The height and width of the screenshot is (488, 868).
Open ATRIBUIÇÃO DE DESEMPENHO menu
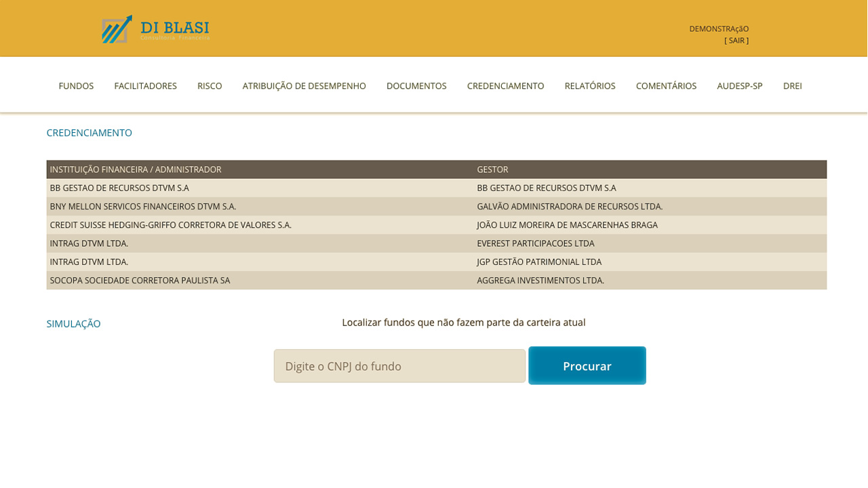coord(304,86)
